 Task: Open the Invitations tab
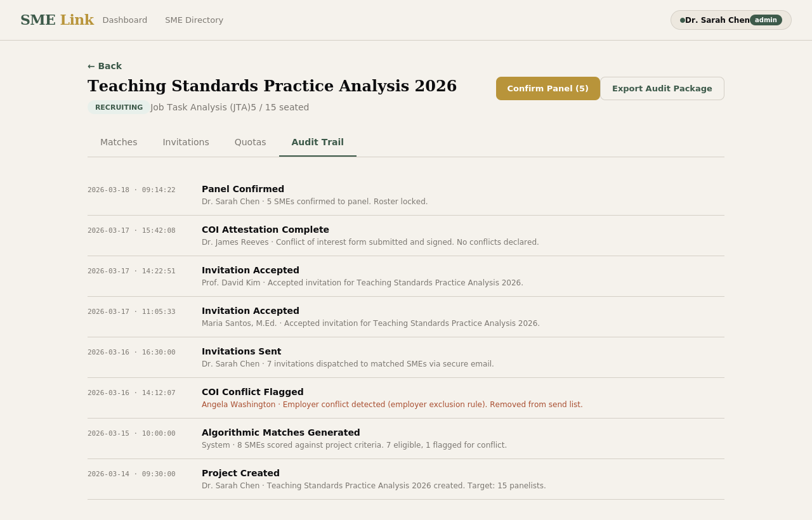pos(186,142)
